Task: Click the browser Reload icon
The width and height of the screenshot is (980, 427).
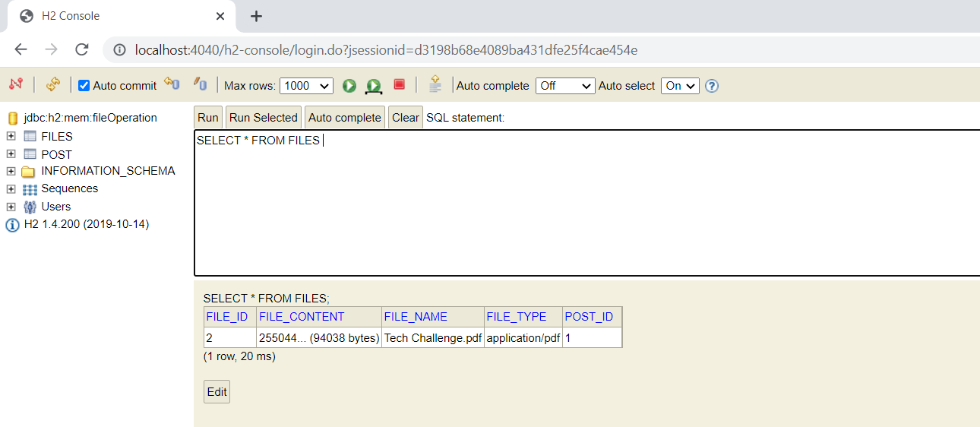Action: click(82, 50)
